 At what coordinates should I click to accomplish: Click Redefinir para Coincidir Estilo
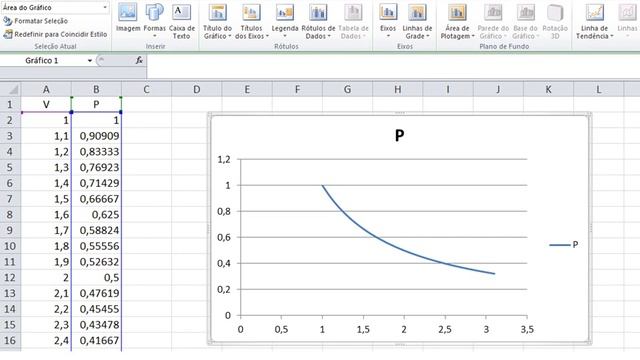coord(55,34)
